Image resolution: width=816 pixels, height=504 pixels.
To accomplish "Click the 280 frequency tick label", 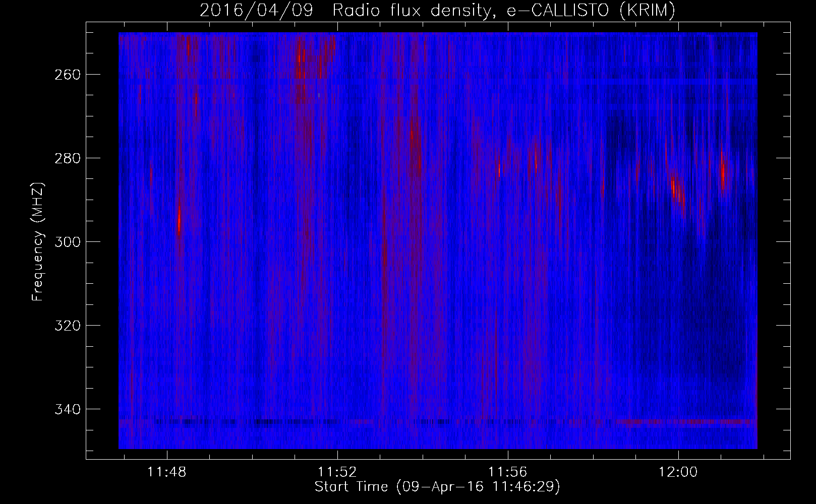I will [67, 158].
